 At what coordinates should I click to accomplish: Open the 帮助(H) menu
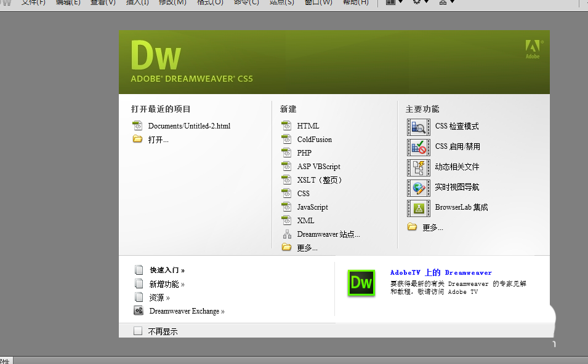(355, 2)
